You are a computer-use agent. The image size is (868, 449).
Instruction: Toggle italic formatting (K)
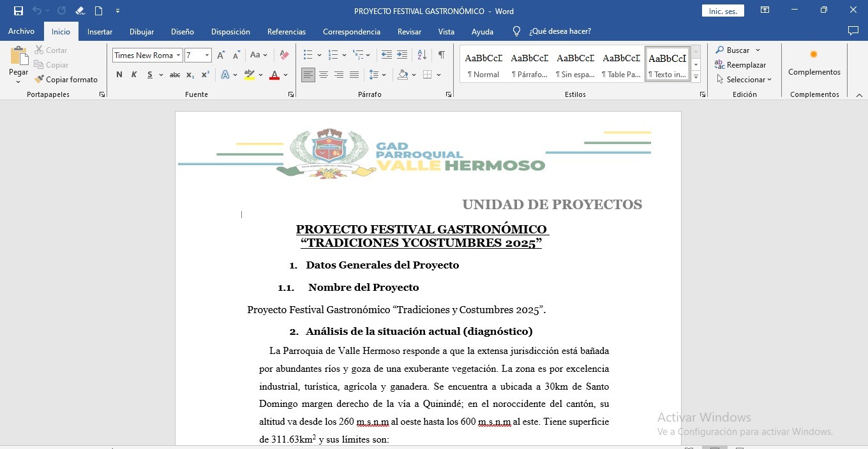pyautogui.click(x=134, y=75)
